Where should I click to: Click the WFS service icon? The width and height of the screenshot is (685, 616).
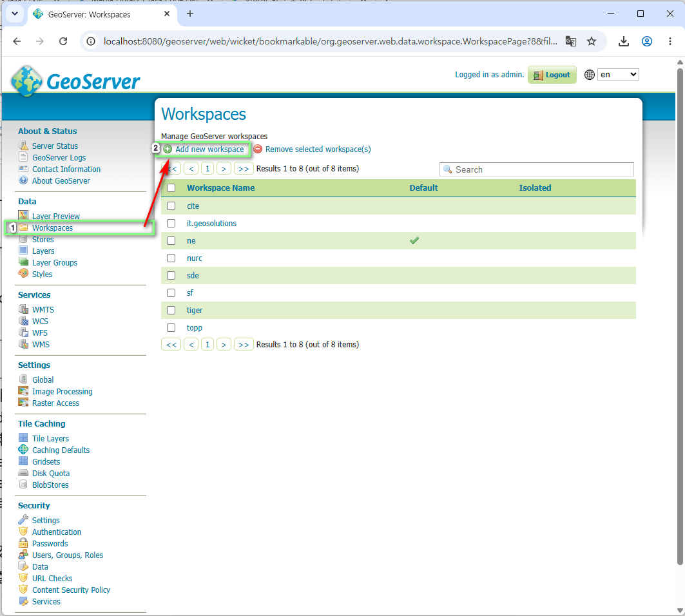click(x=23, y=332)
